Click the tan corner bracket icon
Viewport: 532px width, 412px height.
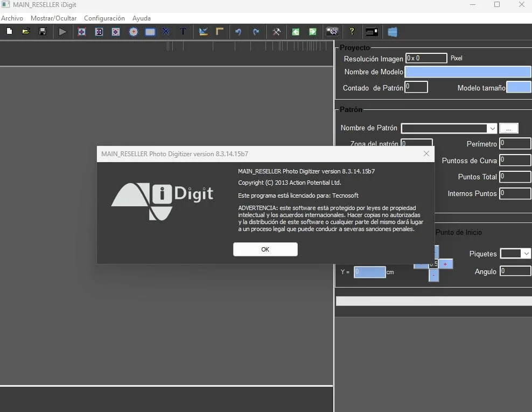(x=220, y=32)
